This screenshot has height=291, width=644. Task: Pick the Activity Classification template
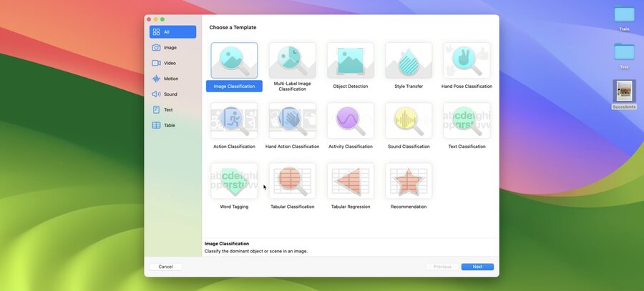tap(351, 121)
